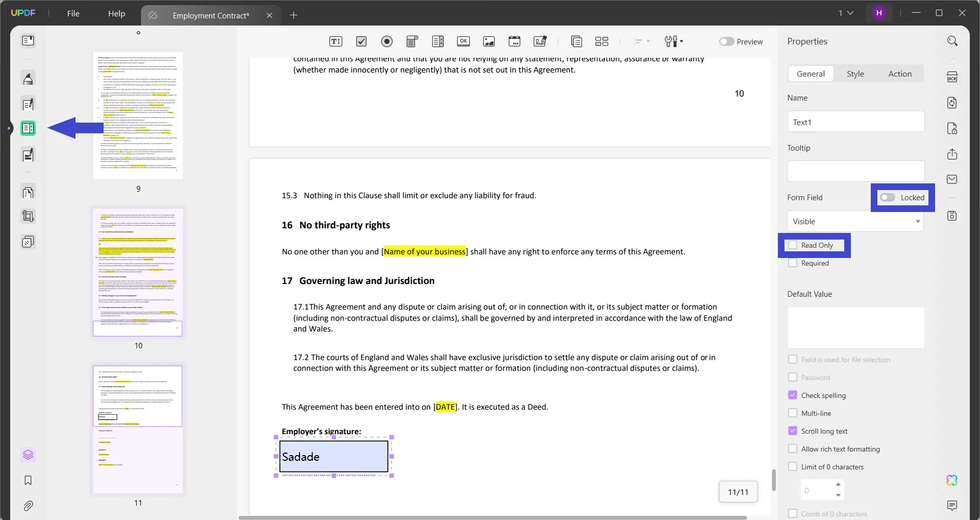Image resolution: width=980 pixels, height=520 pixels.
Task: Click the duplicate form fields icon
Action: click(x=577, y=41)
